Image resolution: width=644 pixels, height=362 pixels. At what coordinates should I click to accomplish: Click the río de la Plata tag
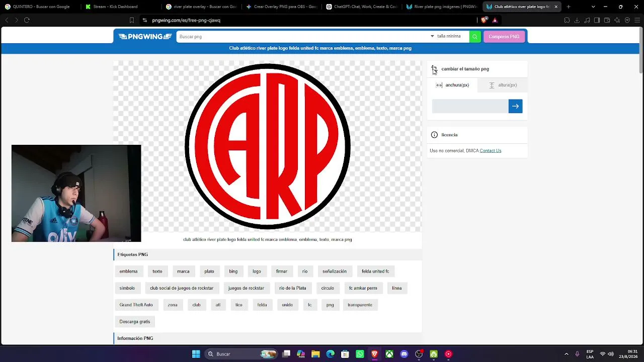point(293,288)
